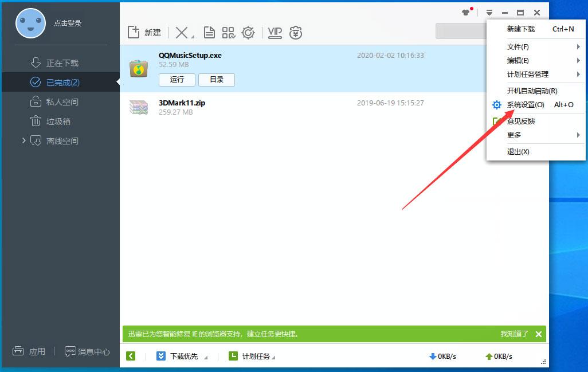This screenshot has width=588, height=372.
Task: Open the file document toolbar icon
Action: [210, 33]
